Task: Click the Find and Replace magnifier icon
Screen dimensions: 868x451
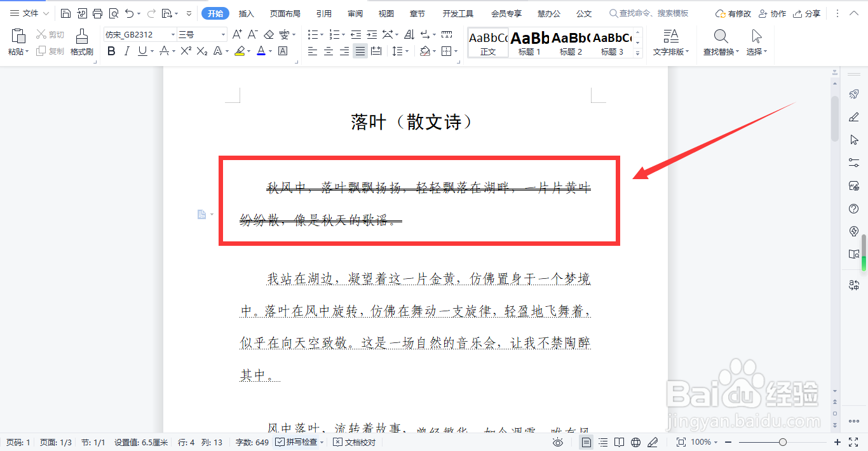Action: click(721, 36)
